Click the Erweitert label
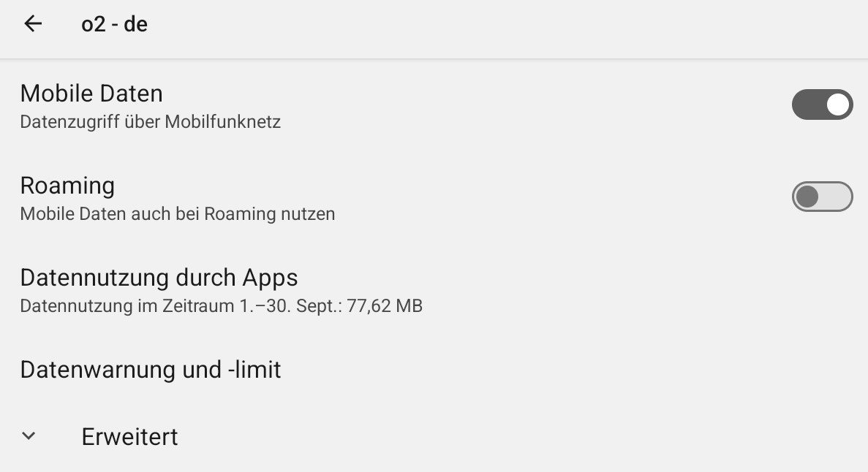868x472 pixels. click(129, 437)
